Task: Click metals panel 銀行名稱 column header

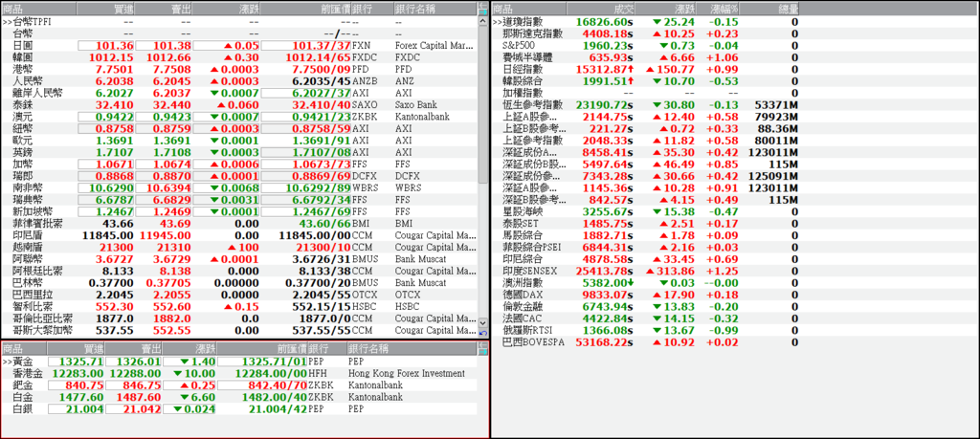Action: (412, 349)
